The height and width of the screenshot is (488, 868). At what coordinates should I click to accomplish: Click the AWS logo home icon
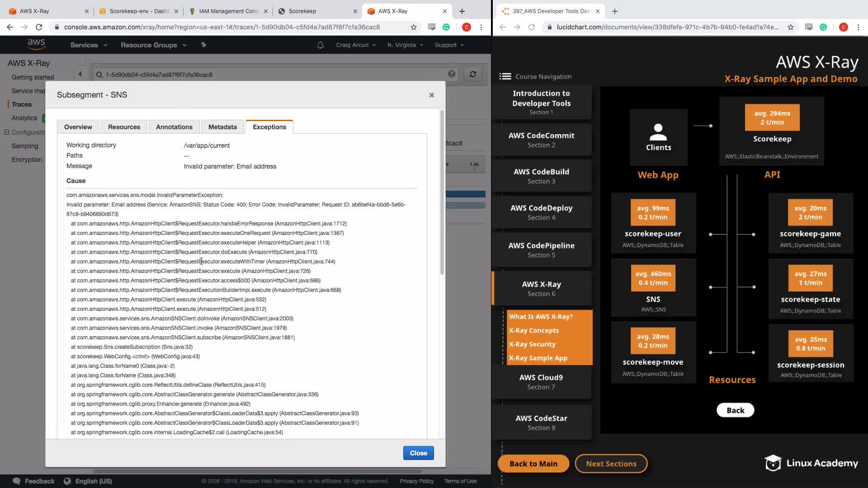[36, 44]
